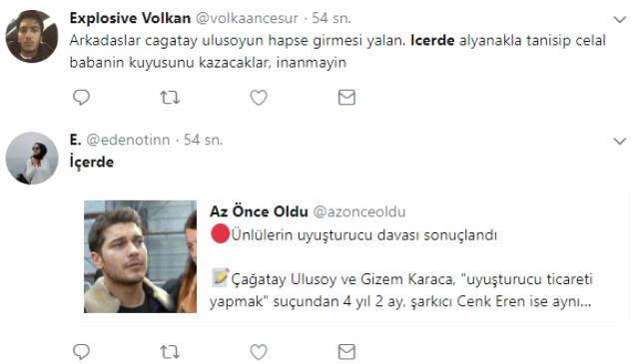Open the @edenotinn handle link
Viewport: 639px width, 364px height.
click(128, 140)
